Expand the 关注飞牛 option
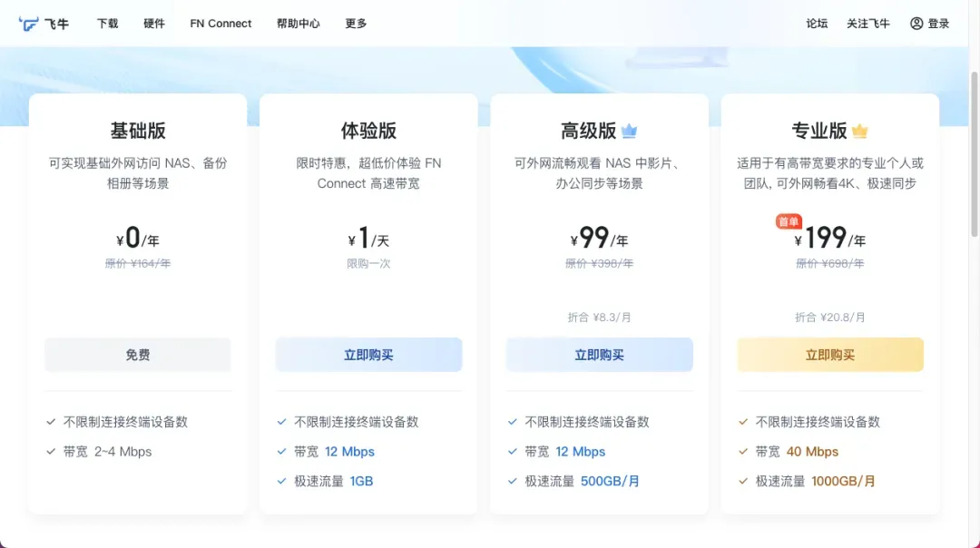The image size is (980, 548). [868, 24]
